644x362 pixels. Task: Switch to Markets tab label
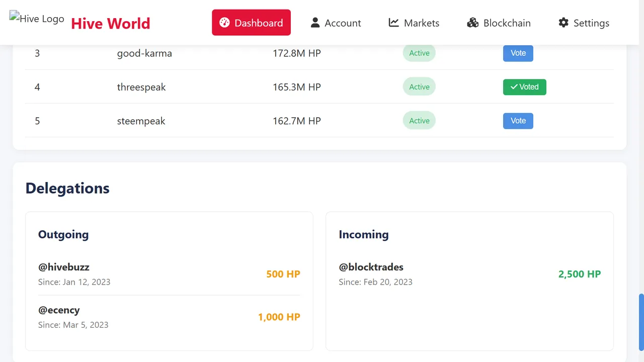[x=422, y=23]
